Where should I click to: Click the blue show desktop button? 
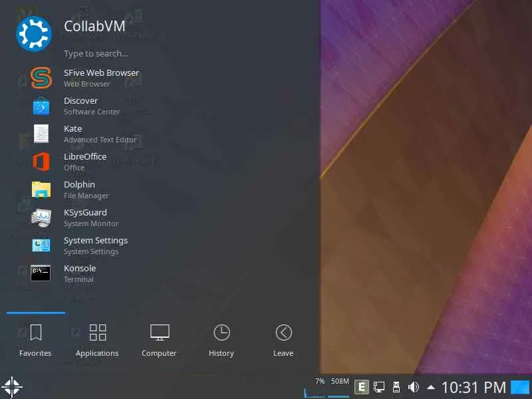pyautogui.click(x=520, y=387)
